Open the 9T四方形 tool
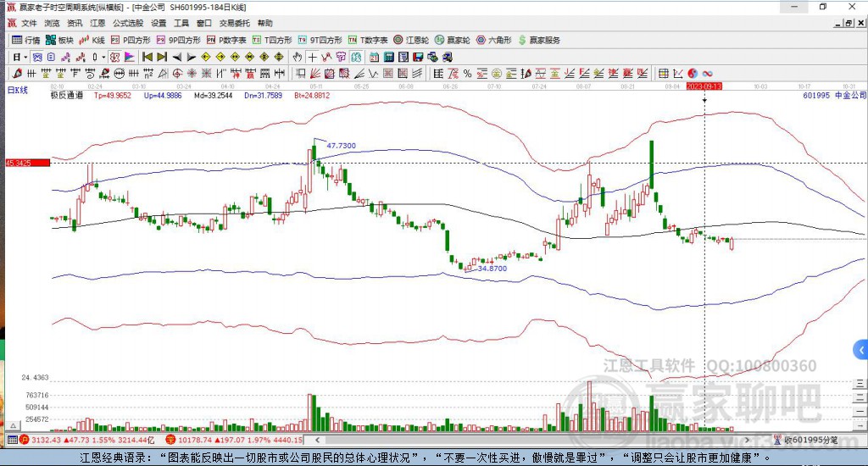 pyautogui.click(x=320, y=40)
